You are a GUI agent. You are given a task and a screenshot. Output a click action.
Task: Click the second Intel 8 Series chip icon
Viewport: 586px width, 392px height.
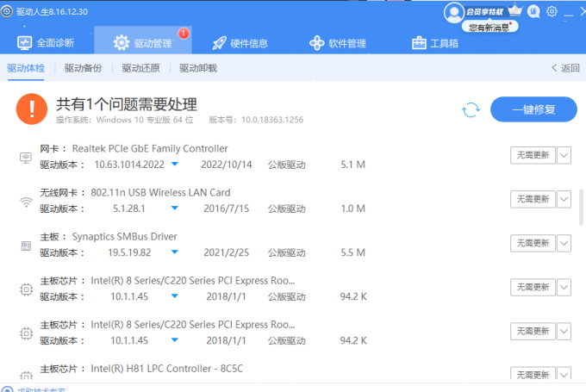click(26, 333)
